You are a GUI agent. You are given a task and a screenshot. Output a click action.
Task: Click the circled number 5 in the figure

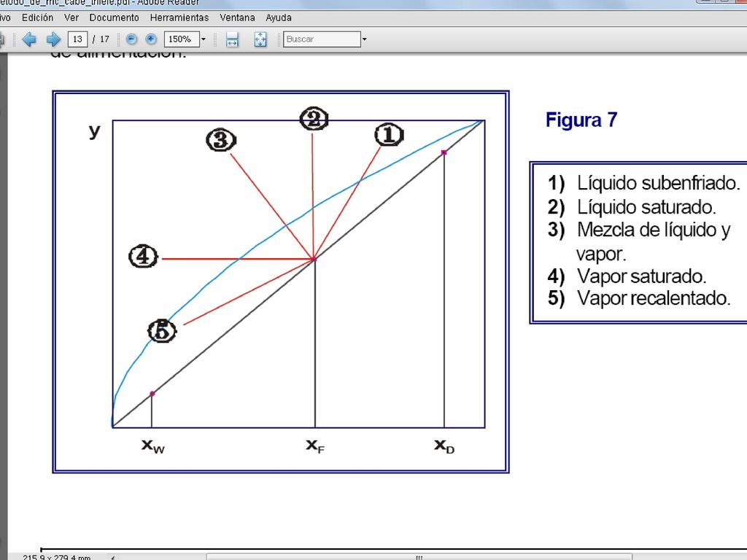tap(162, 330)
